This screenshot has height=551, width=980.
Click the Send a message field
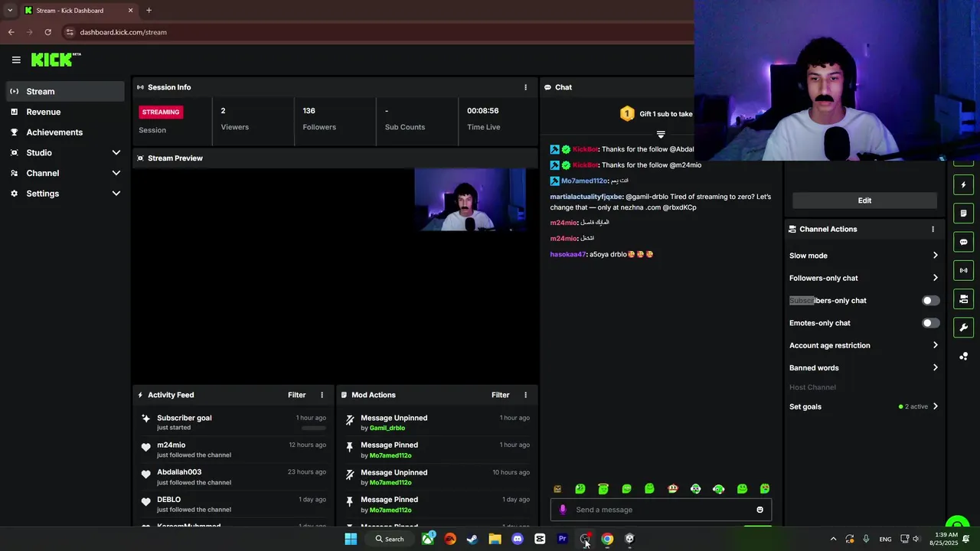[661, 510]
